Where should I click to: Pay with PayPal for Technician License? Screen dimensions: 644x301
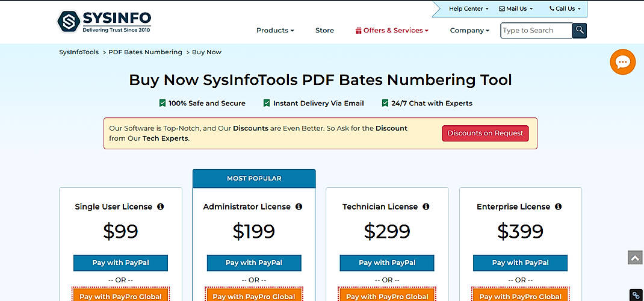coord(387,263)
